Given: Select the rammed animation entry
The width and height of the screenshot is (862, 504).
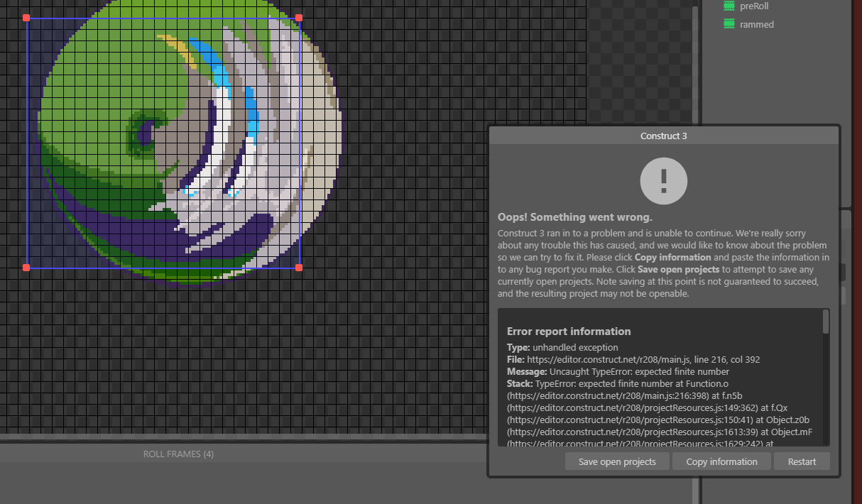Looking at the screenshot, I should tap(755, 23).
